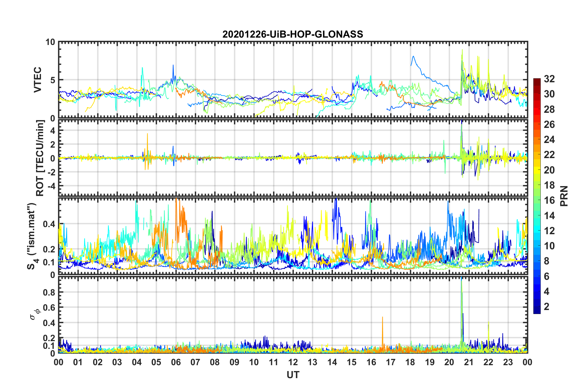Click x-axis tick label 23
The height and width of the screenshot is (392, 586).
click(508, 362)
